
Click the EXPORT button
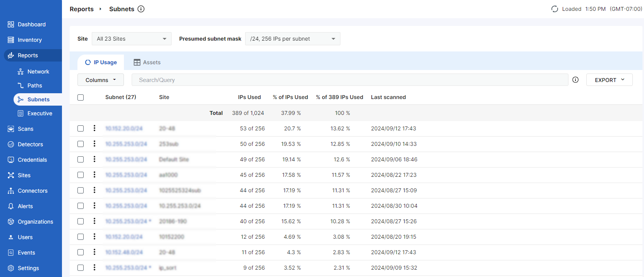click(609, 80)
